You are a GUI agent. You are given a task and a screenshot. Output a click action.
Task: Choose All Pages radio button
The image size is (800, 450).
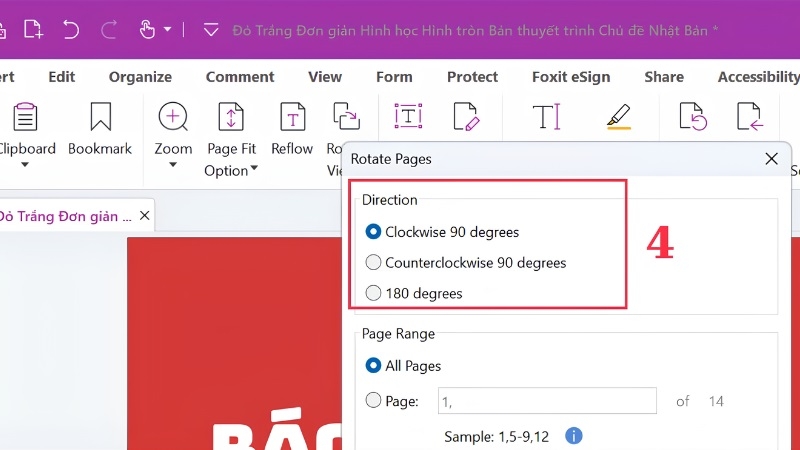373,365
